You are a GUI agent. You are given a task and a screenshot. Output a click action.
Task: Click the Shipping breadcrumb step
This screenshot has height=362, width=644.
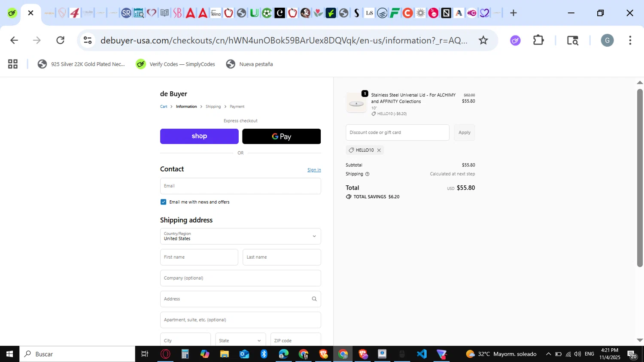coord(213,106)
